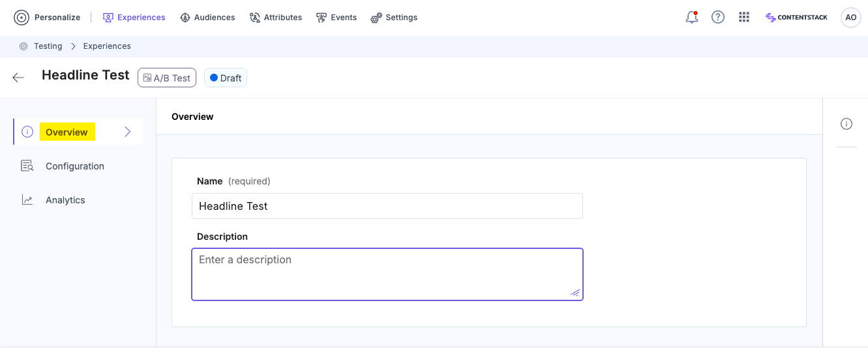Go back with the left arrow
The width and height of the screenshot is (868, 348).
pos(18,78)
